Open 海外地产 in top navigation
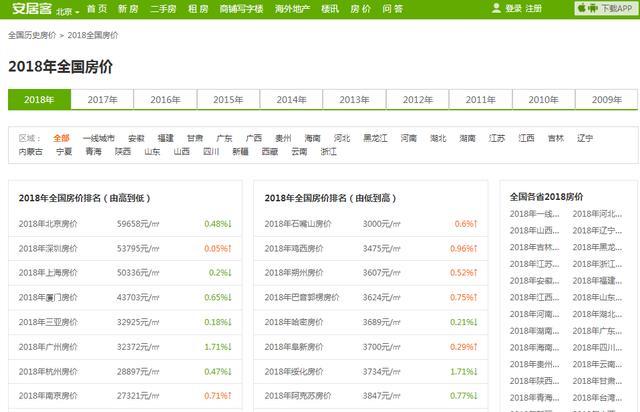Screen dimensions: 640x412 click(292, 9)
